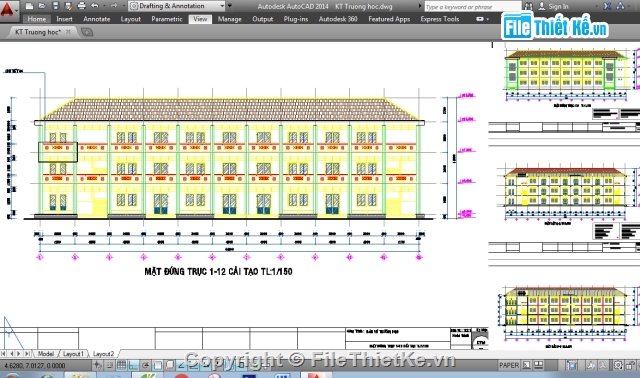Open the Express Tools ribbon tab
The height and width of the screenshot is (378, 640).
pos(440,19)
